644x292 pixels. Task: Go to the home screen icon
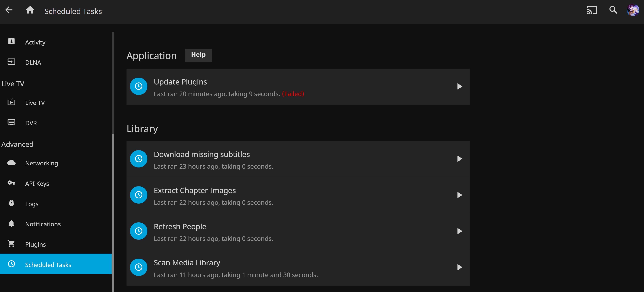[x=30, y=10]
